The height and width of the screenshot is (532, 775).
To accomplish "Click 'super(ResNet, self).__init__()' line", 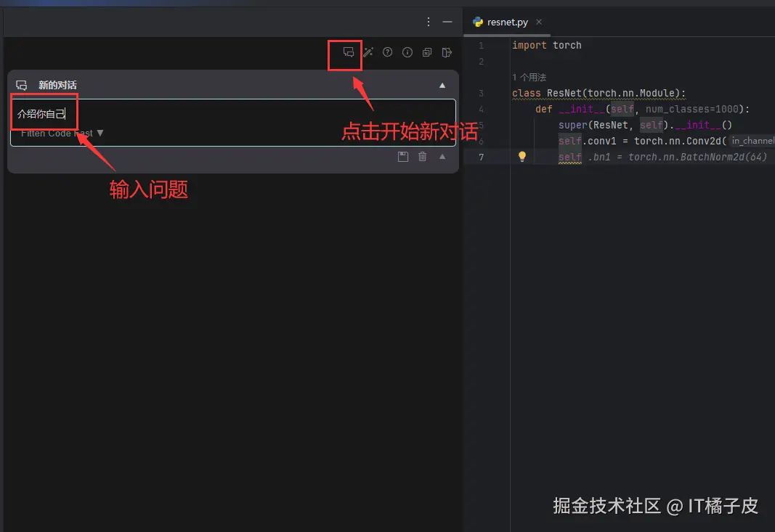I will pos(645,126).
